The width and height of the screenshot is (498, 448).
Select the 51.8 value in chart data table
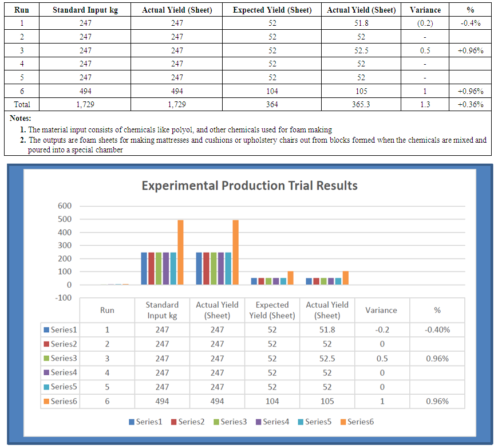click(x=327, y=329)
